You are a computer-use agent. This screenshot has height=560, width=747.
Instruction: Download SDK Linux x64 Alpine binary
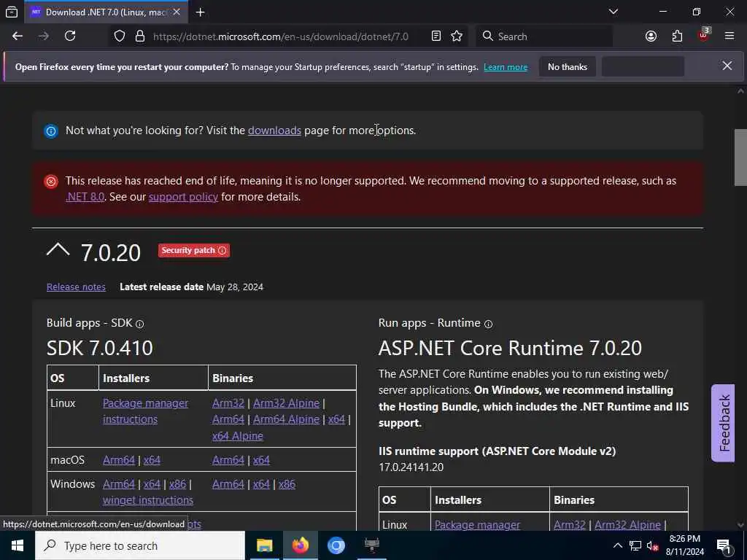point(238,436)
